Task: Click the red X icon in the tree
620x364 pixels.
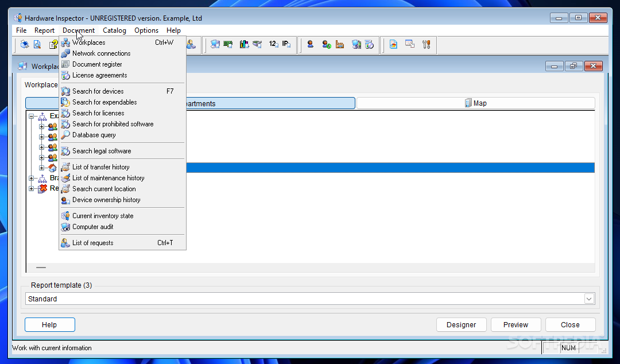Action: tap(42, 188)
